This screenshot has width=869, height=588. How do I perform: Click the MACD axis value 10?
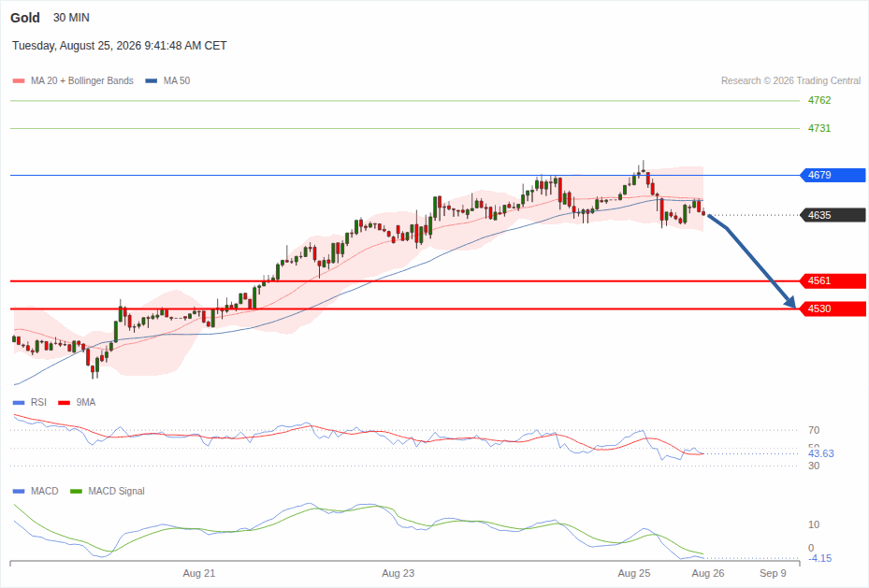click(x=814, y=524)
